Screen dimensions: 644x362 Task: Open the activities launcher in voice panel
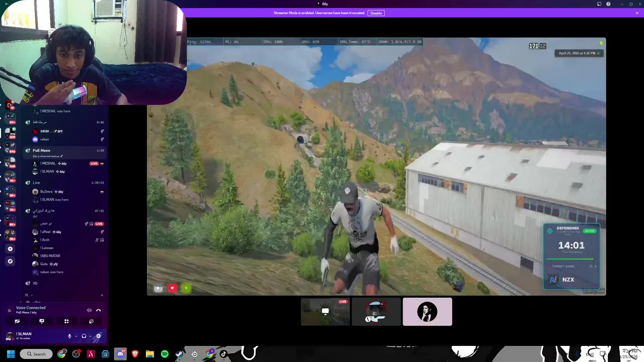pos(66,321)
